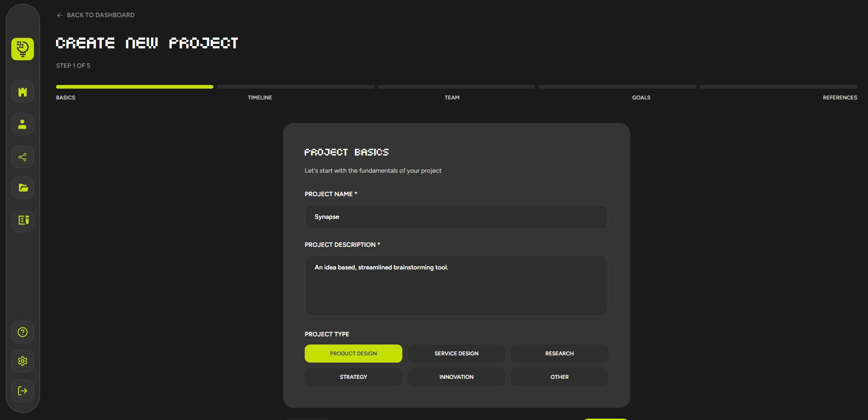Click the 'STEP 1 OF 5' text
This screenshot has width=868, height=420.
(73, 66)
